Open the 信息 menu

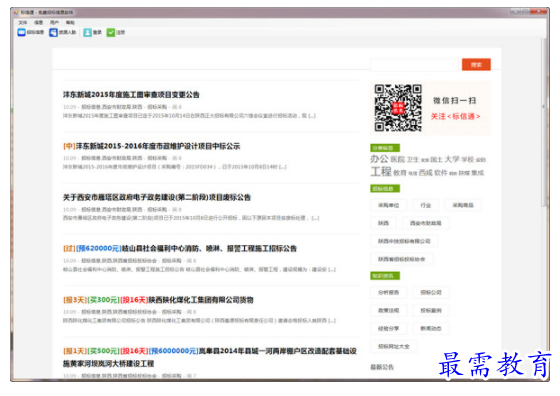coord(38,22)
